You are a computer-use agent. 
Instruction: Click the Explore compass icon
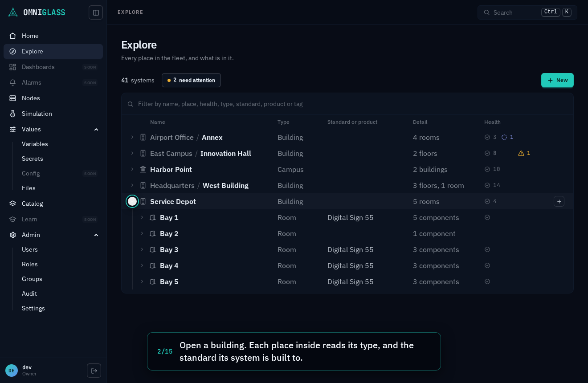pos(13,51)
